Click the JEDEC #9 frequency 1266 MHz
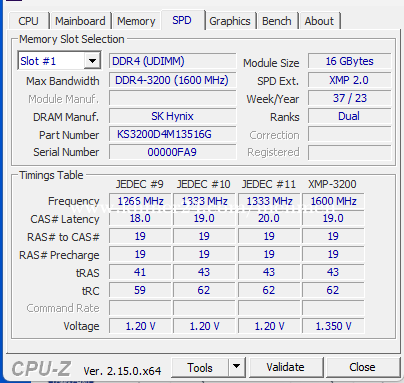404x383 pixels. tap(140, 201)
